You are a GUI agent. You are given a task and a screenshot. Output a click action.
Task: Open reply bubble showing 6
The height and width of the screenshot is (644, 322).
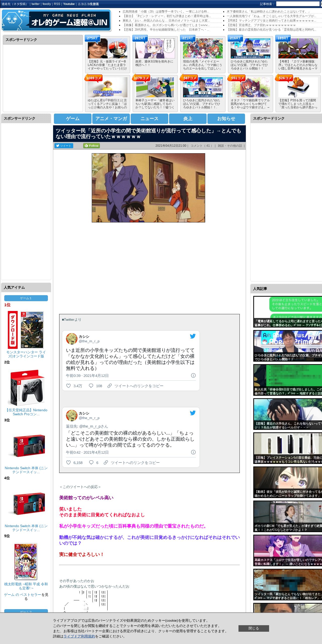click(x=91, y=462)
